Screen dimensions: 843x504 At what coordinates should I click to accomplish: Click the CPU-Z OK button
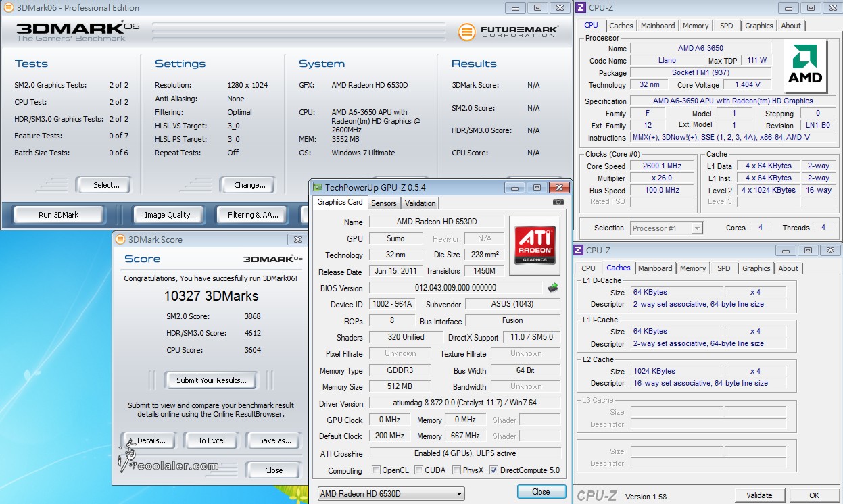pyautogui.click(x=815, y=495)
